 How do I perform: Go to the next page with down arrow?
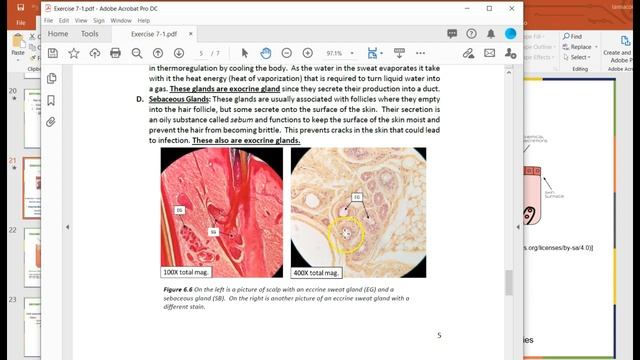179,53
